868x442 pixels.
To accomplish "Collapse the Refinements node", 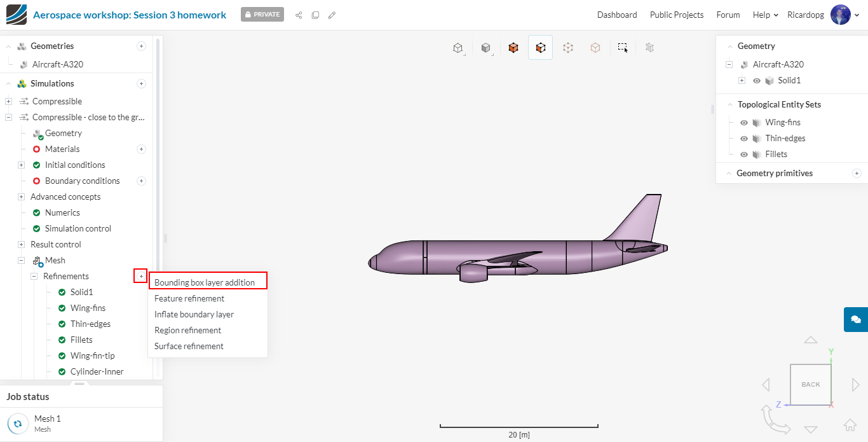I will 34,276.
